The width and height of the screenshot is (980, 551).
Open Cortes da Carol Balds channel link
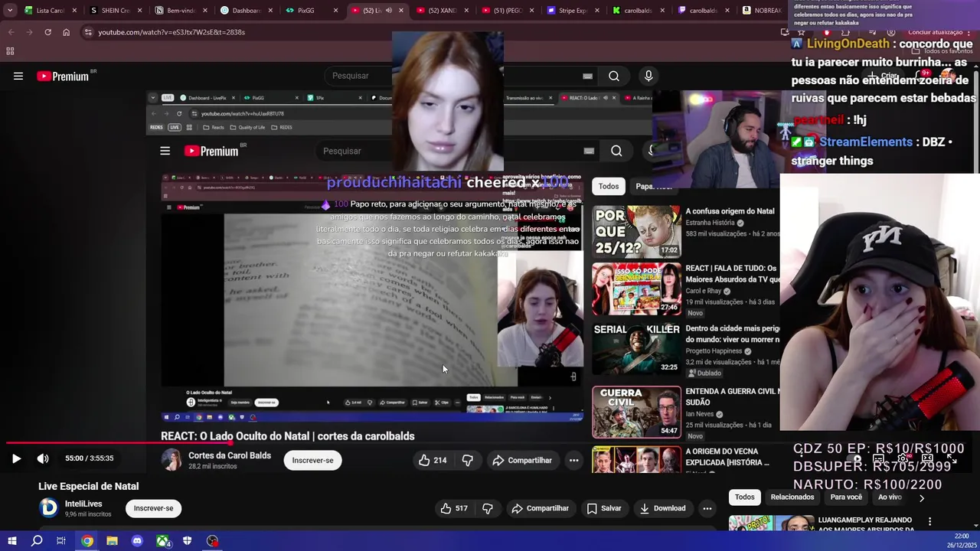230,455
